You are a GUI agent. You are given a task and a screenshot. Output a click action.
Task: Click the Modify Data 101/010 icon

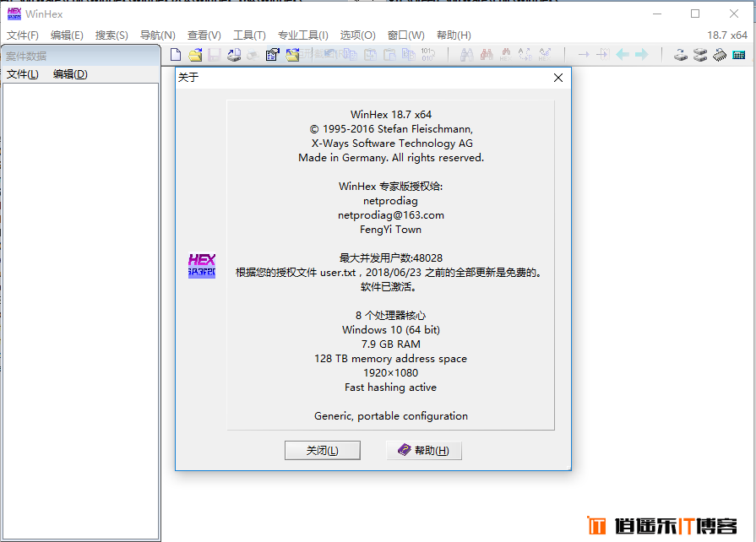point(427,54)
